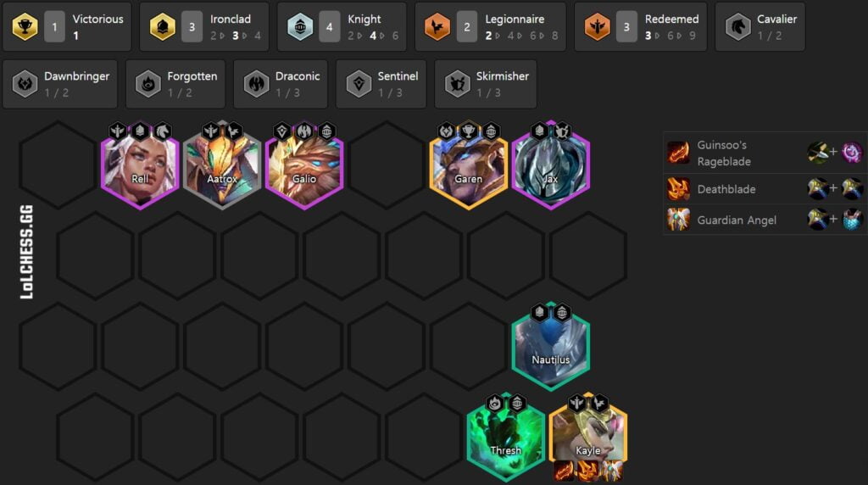
Task: Click the Legionnaire trait icon
Action: click(437, 26)
